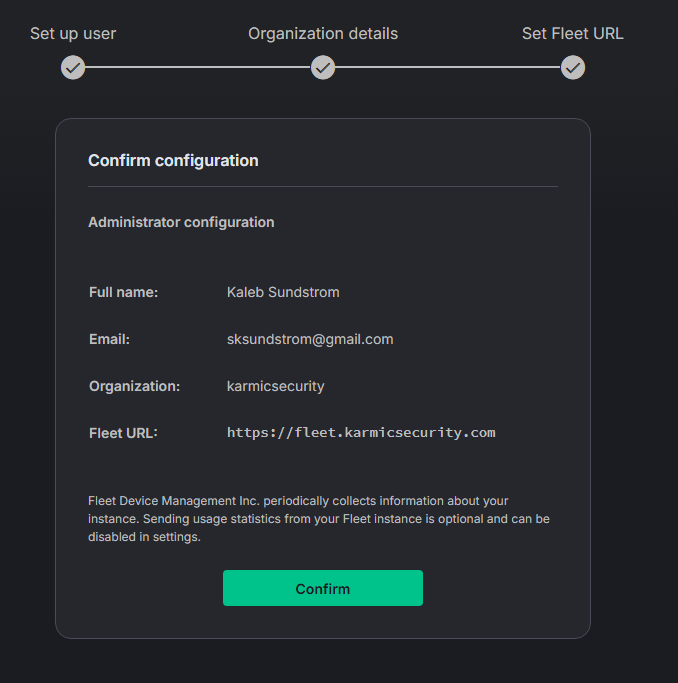Click progress line between organization and Fleet URL steps
Image resolution: width=678 pixels, height=683 pixels.
coord(448,67)
